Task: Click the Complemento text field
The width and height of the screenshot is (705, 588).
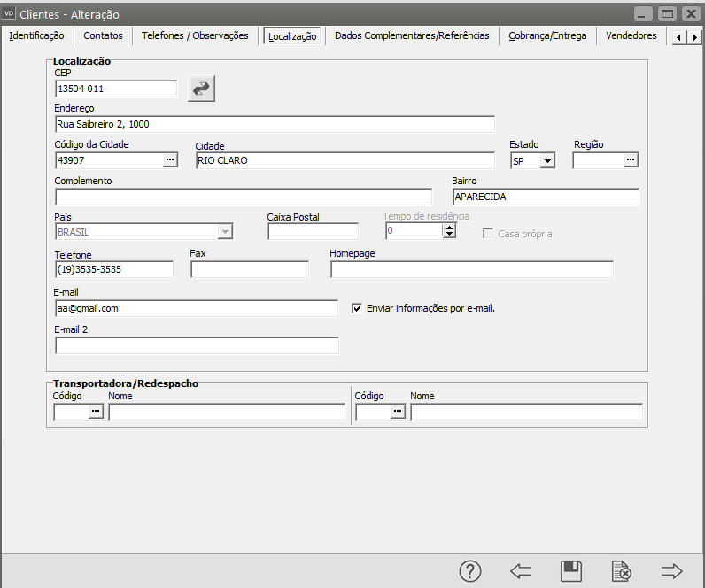Action: coord(244,197)
